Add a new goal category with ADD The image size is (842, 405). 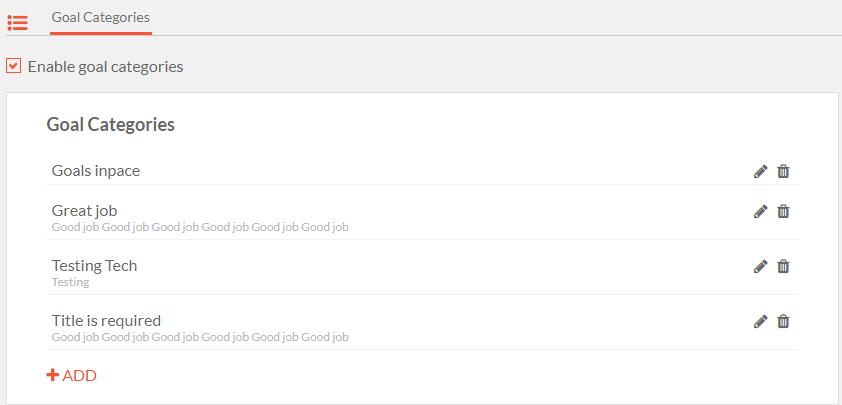pyautogui.click(x=71, y=375)
